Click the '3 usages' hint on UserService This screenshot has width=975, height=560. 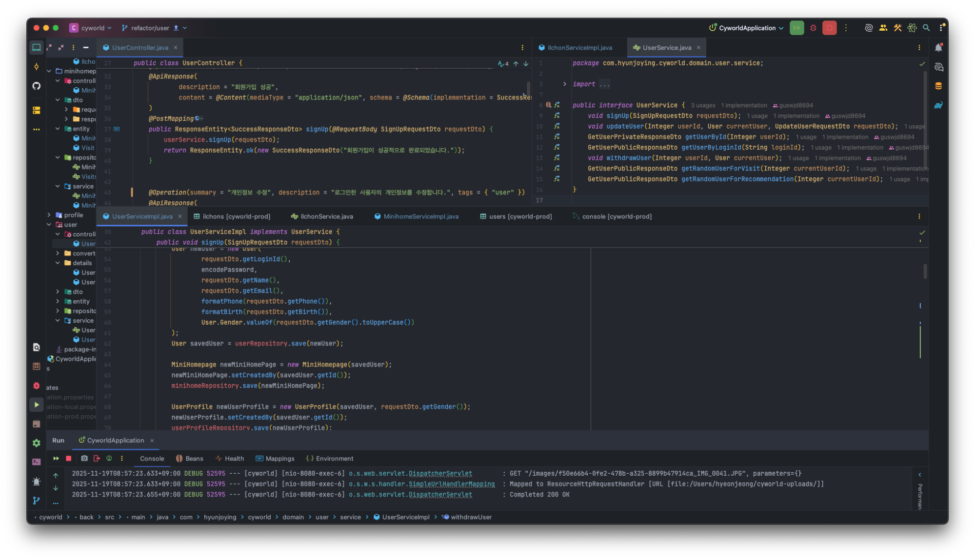click(x=703, y=105)
